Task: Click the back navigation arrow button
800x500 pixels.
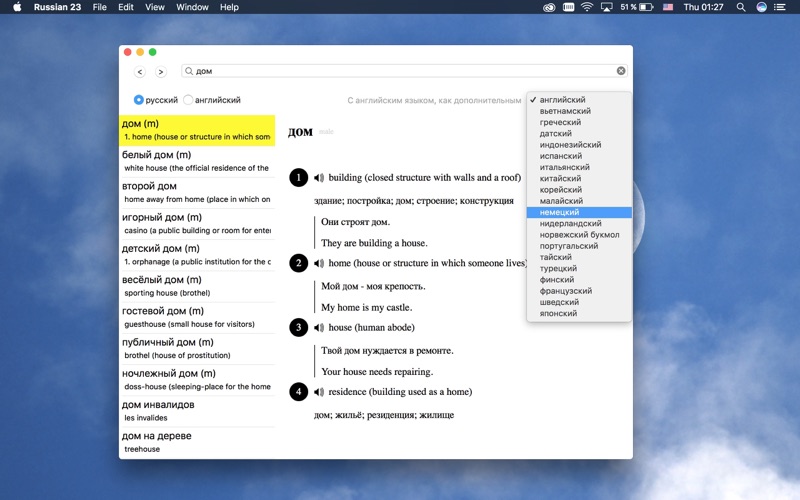Action: pyautogui.click(x=140, y=72)
